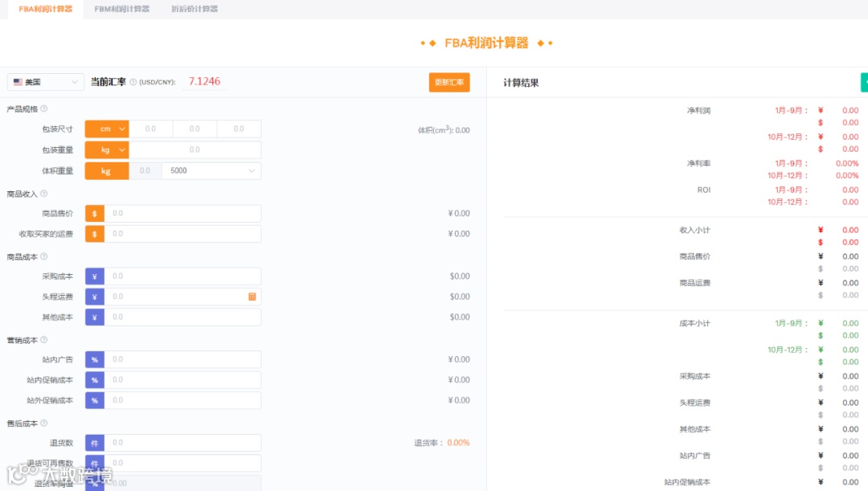
Task: Click the 件 unit icon for 退货数
Action: (x=95, y=443)
